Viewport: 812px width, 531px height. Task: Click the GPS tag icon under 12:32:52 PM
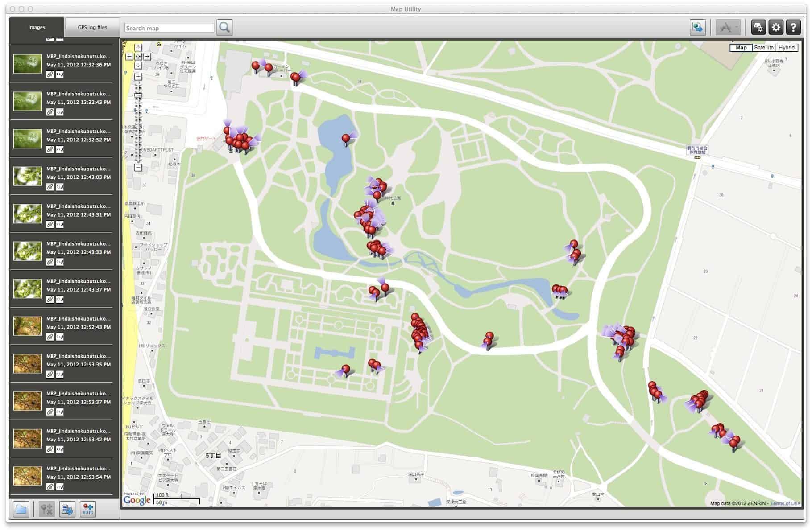click(x=50, y=150)
